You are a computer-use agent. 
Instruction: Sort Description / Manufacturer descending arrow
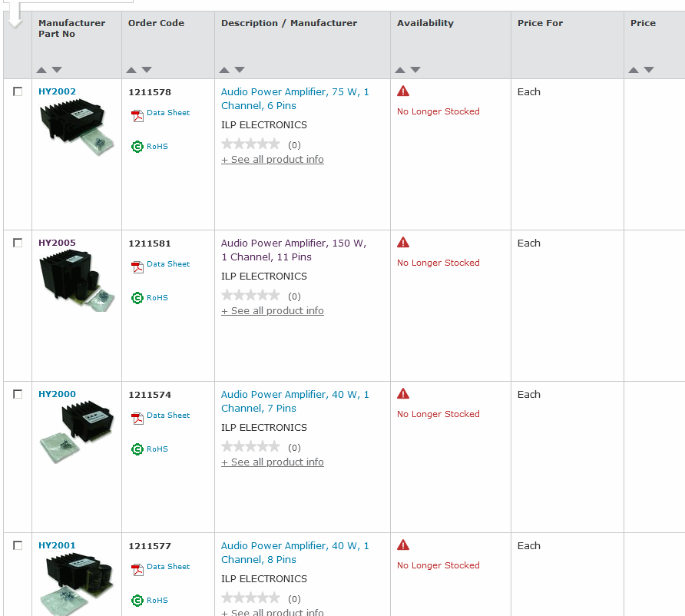[240, 70]
